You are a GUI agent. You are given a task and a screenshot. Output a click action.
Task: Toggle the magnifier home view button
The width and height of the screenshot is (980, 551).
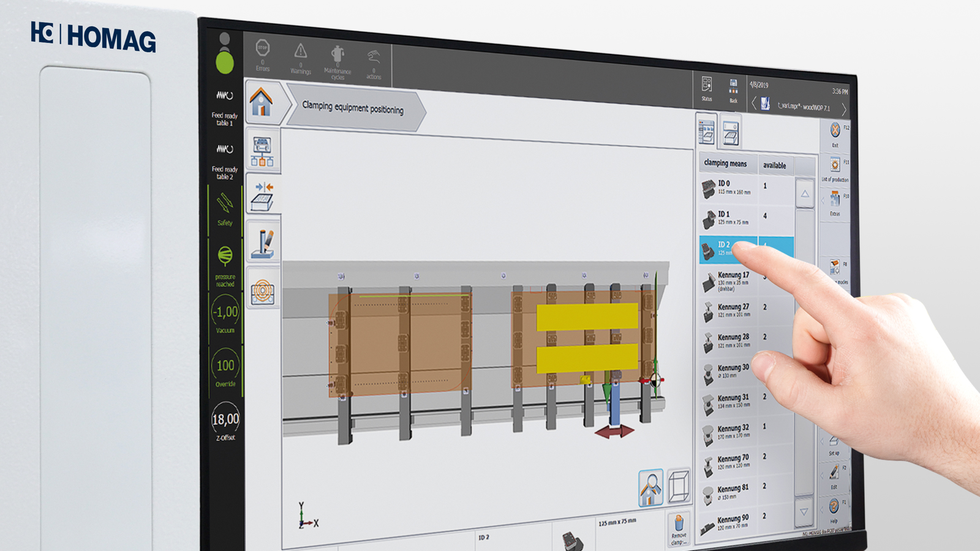(x=650, y=487)
